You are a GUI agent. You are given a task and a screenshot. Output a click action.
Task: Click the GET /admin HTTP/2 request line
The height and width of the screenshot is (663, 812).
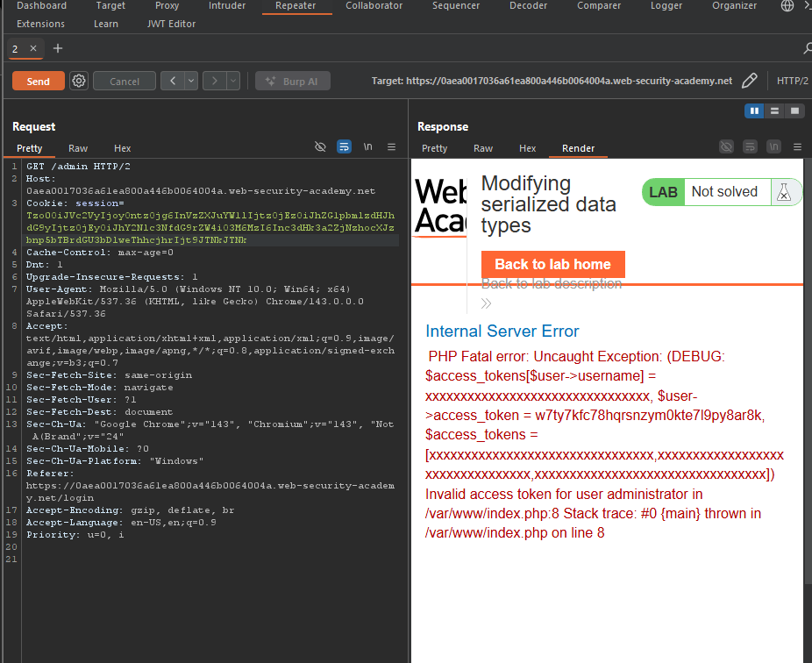pyautogui.click(x=78, y=167)
